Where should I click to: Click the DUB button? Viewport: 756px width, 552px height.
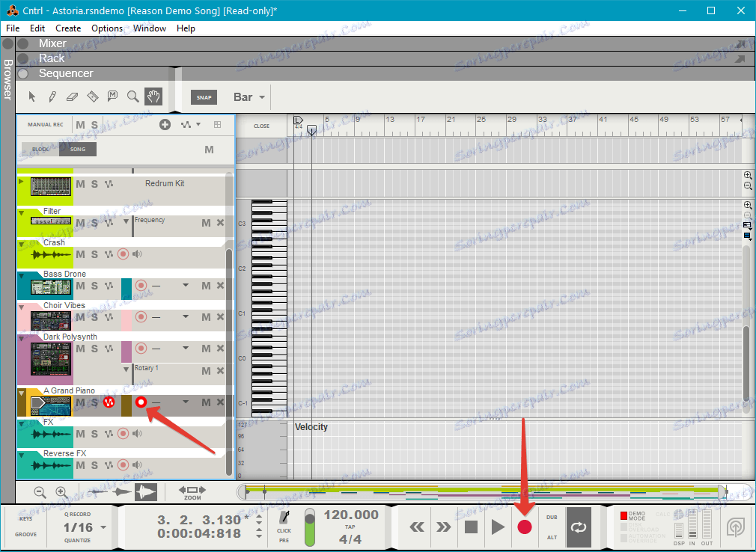tap(552, 518)
